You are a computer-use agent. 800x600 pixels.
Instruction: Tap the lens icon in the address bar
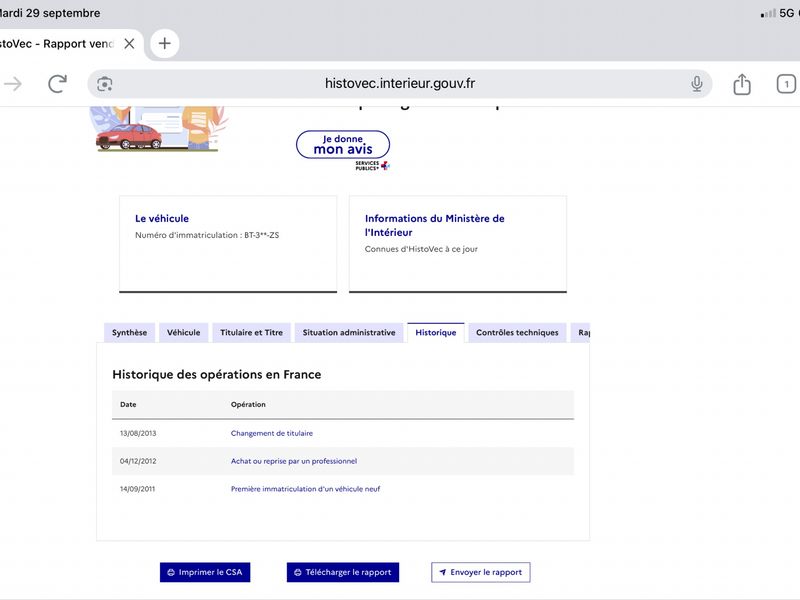[x=105, y=84]
